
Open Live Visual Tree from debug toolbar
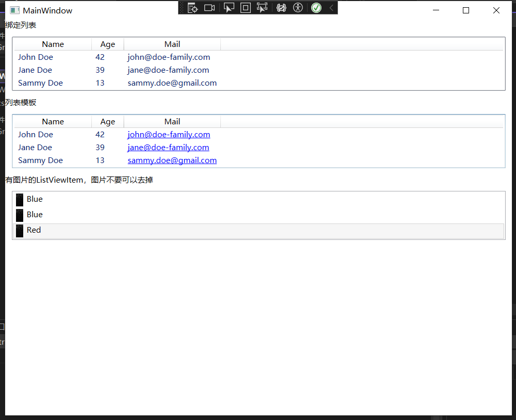coord(192,8)
